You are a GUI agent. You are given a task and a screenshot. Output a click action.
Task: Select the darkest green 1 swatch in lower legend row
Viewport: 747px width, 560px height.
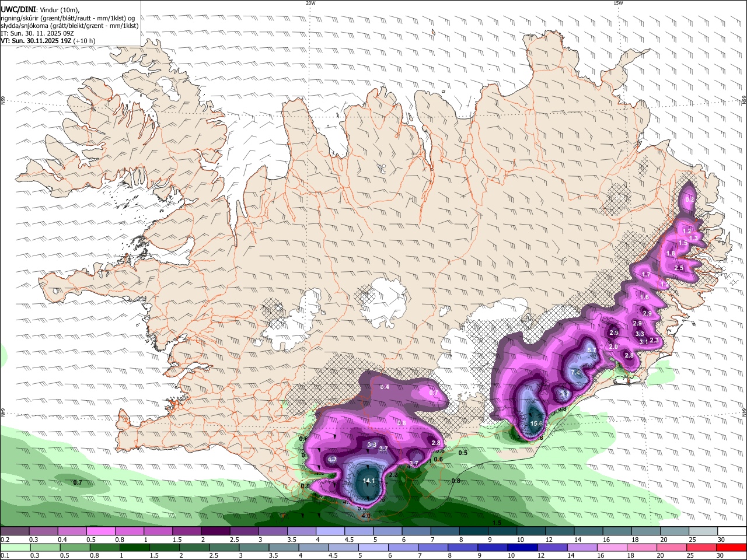coord(135,547)
